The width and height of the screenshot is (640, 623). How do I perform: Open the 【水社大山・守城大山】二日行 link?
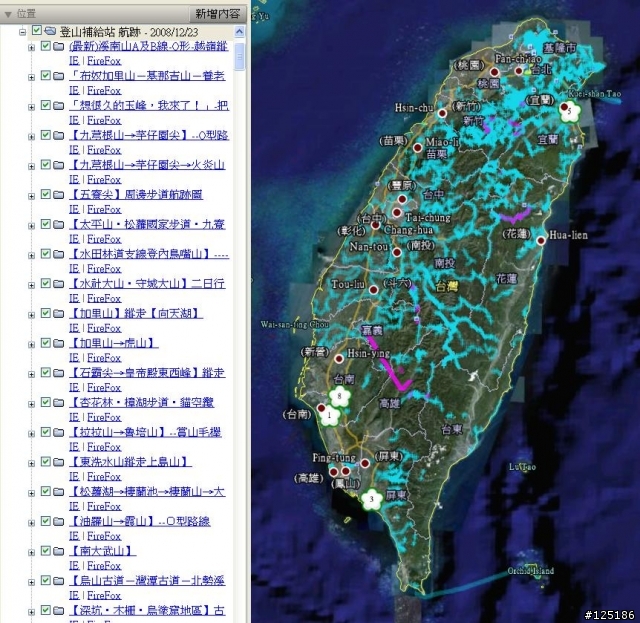pos(147,284)
